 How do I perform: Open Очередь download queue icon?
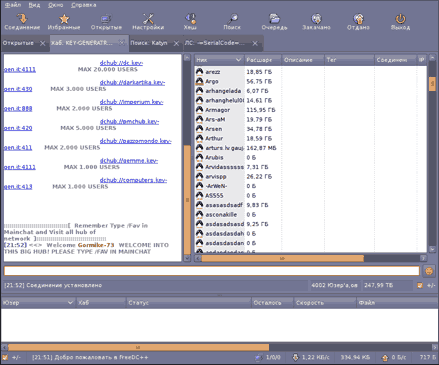tap(274, 19)
